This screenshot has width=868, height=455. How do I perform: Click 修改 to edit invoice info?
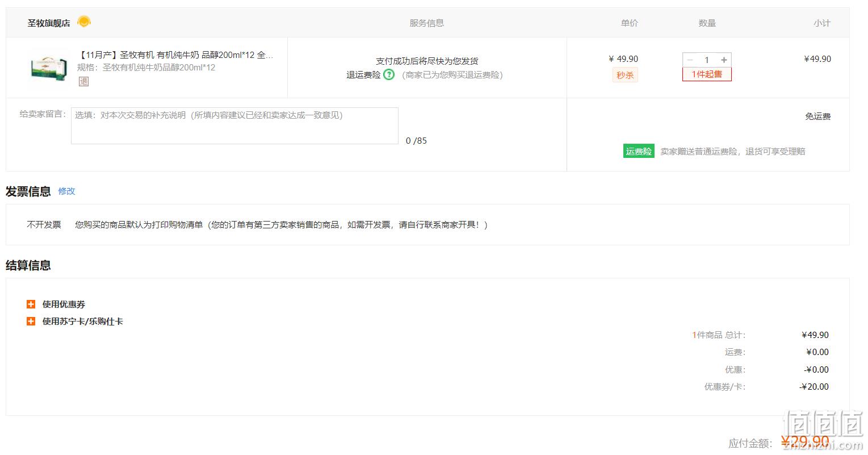point(66,191)
